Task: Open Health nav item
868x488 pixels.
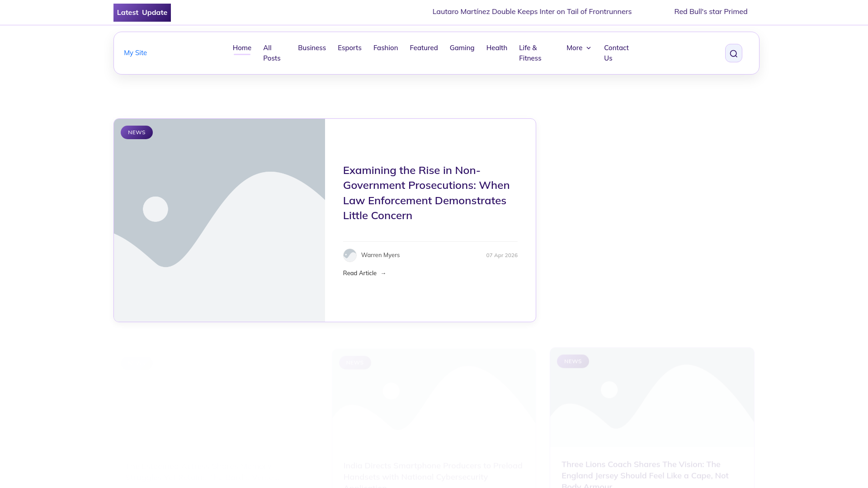Action: [497, 48]
